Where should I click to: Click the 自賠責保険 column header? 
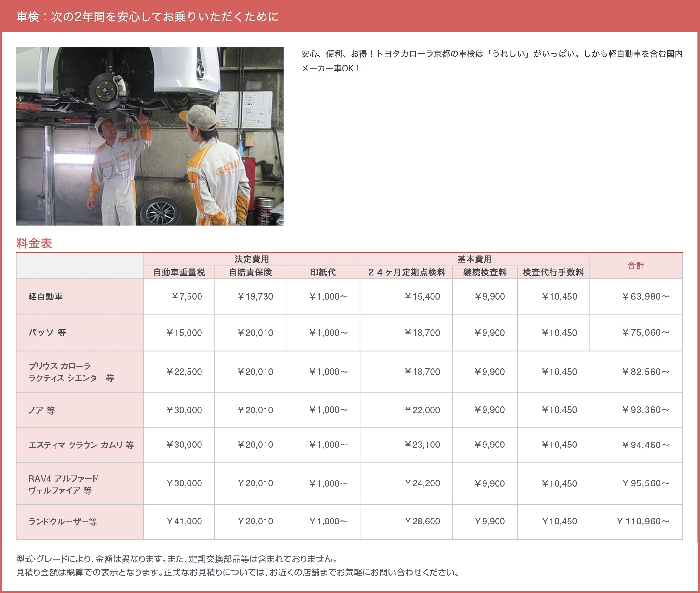pos(250,272)
